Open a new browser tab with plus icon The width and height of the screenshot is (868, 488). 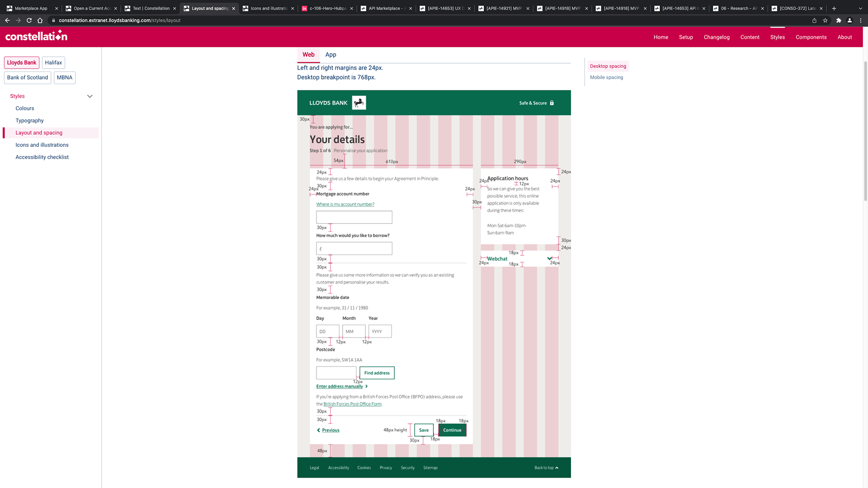[x=834, y=8]
